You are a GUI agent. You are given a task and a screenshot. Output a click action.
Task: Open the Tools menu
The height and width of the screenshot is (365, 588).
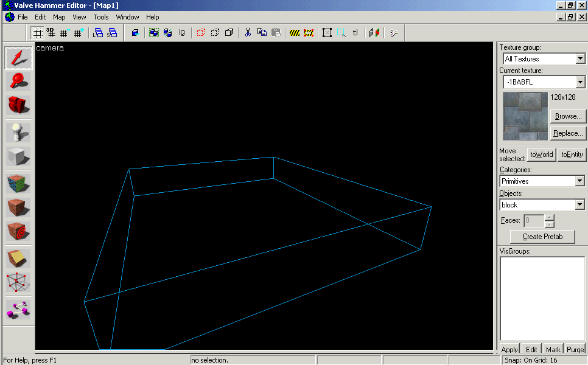[x=101, y=17]
